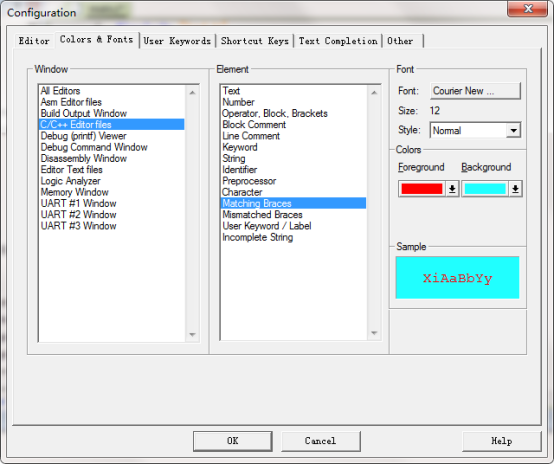554x464 pixels.
Task: Select Text in Element list
Action: click(x=293, y=91)
